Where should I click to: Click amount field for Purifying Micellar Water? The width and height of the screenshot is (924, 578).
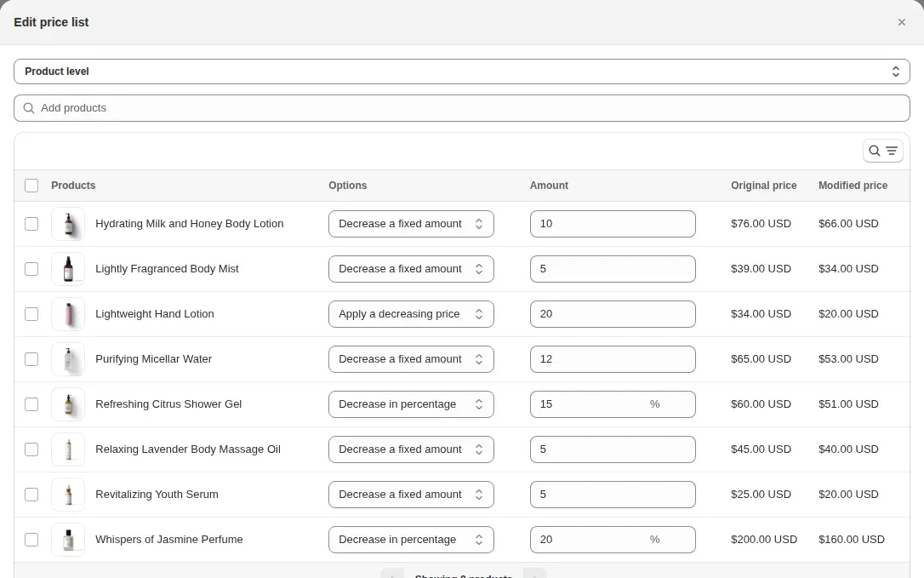pos(613,359)
